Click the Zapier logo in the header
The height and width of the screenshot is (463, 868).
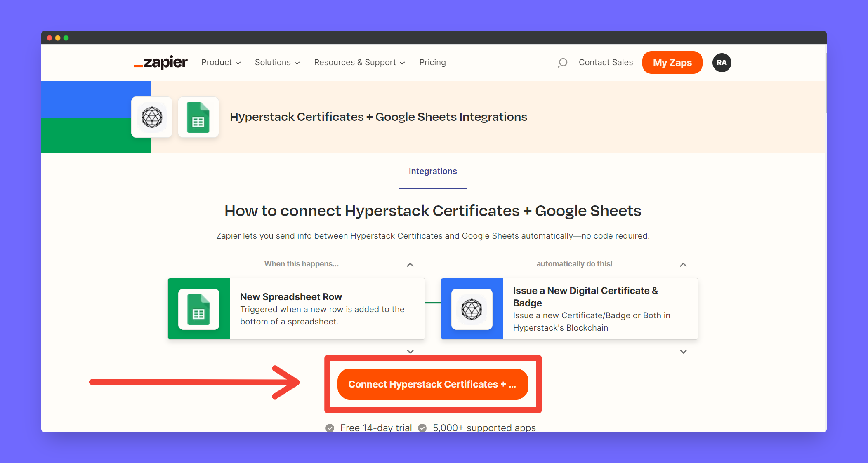click(x=161, y=62)
